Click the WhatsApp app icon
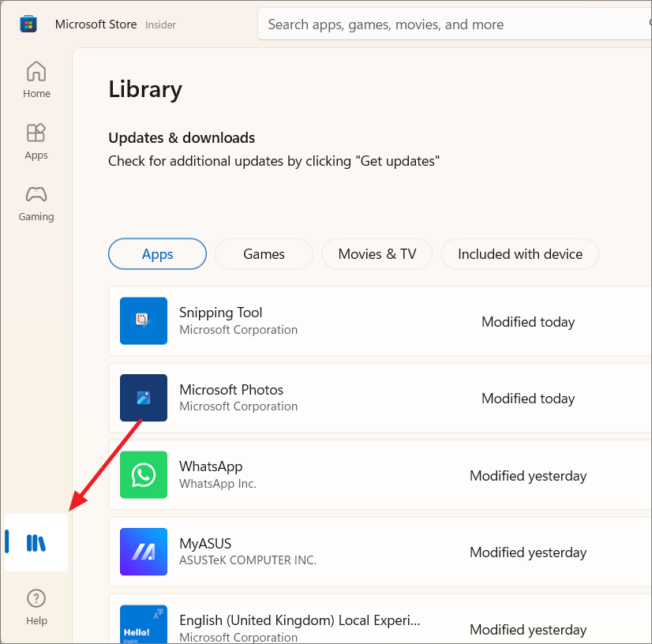This screenshot has width=652, height=644. coord(143,474)
